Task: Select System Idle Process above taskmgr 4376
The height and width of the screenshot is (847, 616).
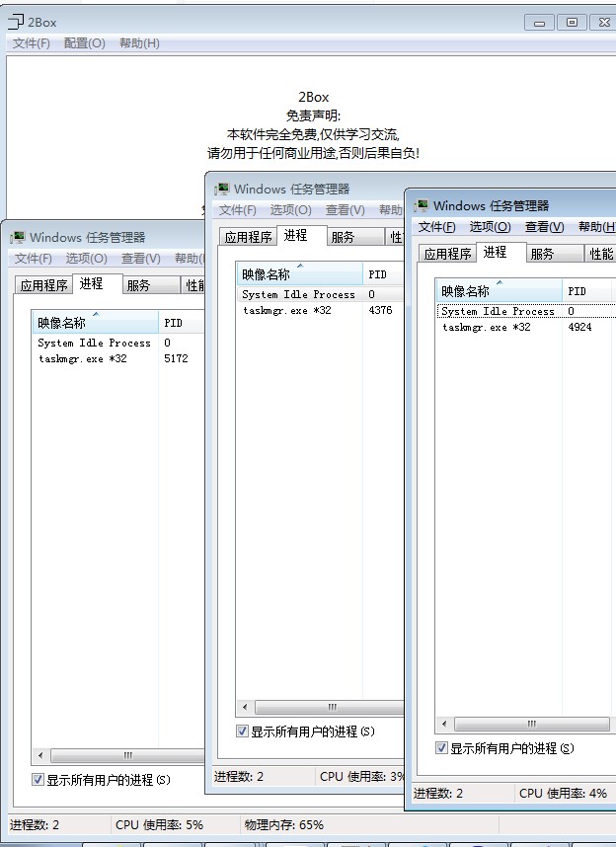Action: tap(321, 294)
